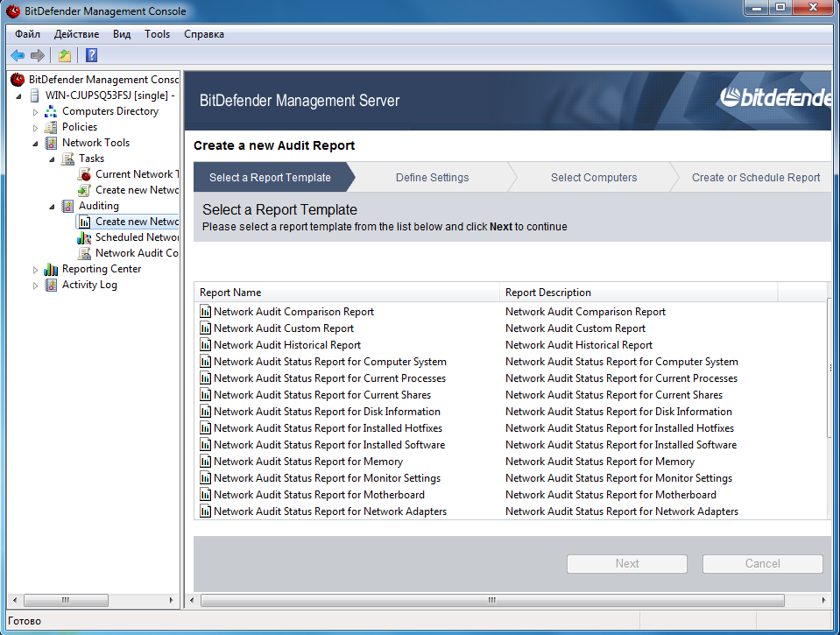Select the Define Settings wizard step

coord(433,178)
